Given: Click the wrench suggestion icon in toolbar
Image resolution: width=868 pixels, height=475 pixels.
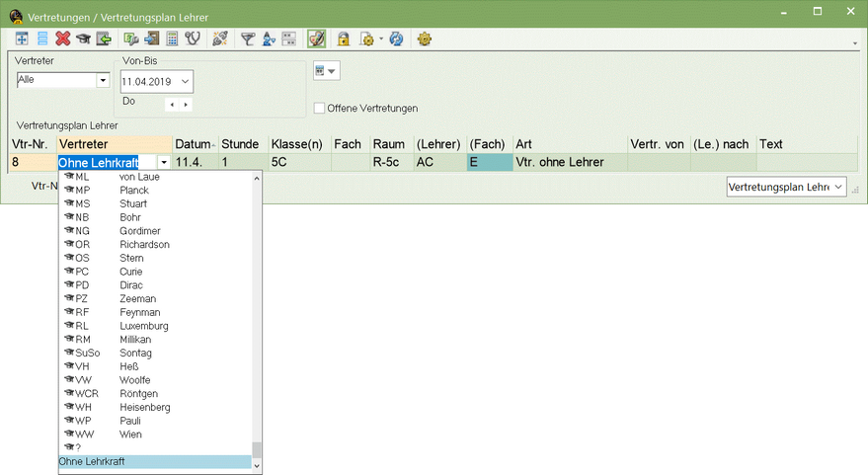Looking at the screenshot, I should click(131, 39).
